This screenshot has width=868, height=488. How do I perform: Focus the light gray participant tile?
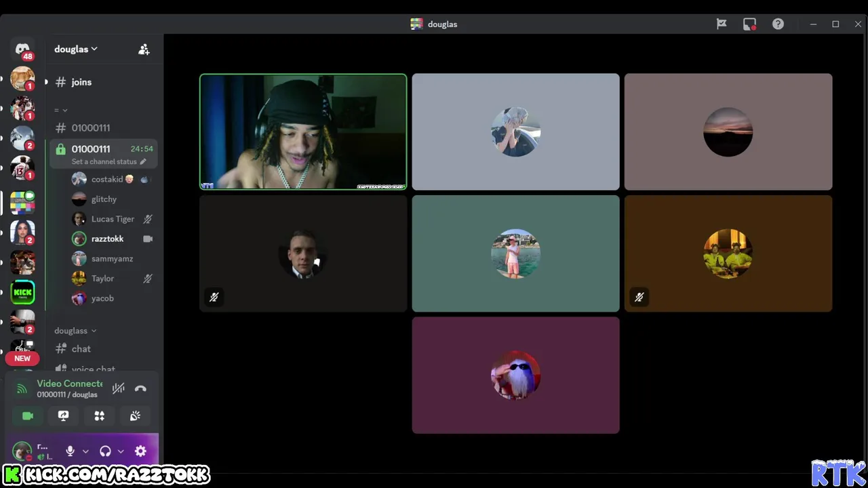pyautogui.click(x=515, y=131)
